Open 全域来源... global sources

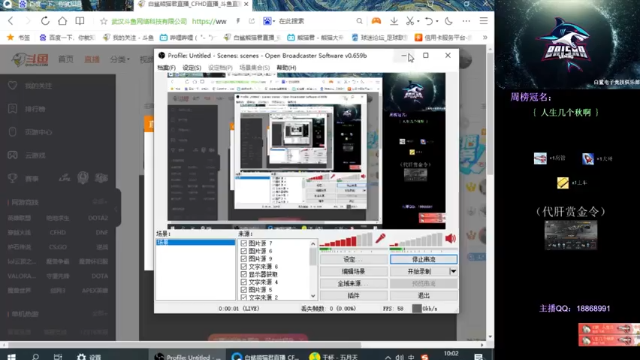353,283
